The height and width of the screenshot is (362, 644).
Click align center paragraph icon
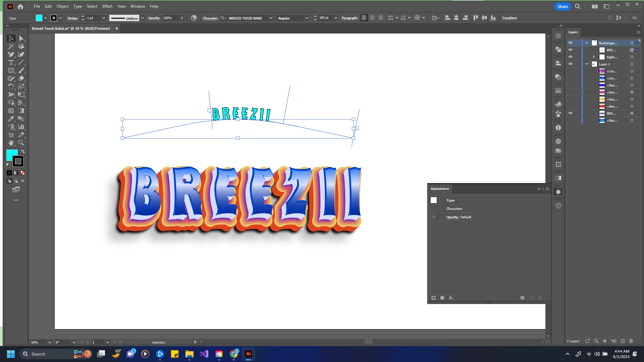tap(372, 18)
